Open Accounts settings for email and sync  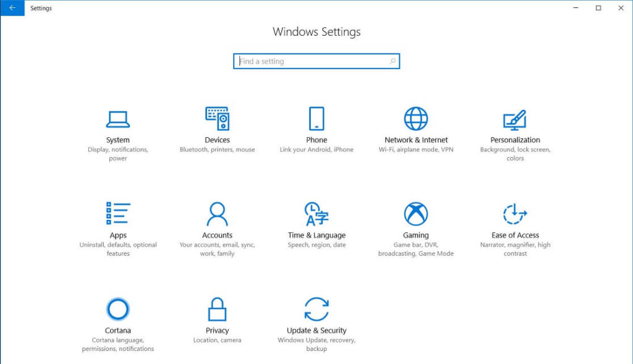click(217, 226)
